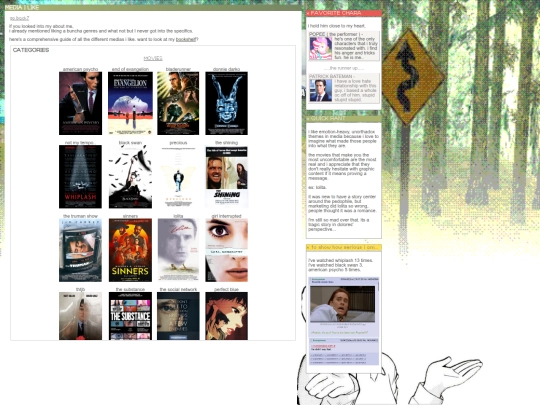
Task: Open the Perfect Blue poster
Action: 226,316
